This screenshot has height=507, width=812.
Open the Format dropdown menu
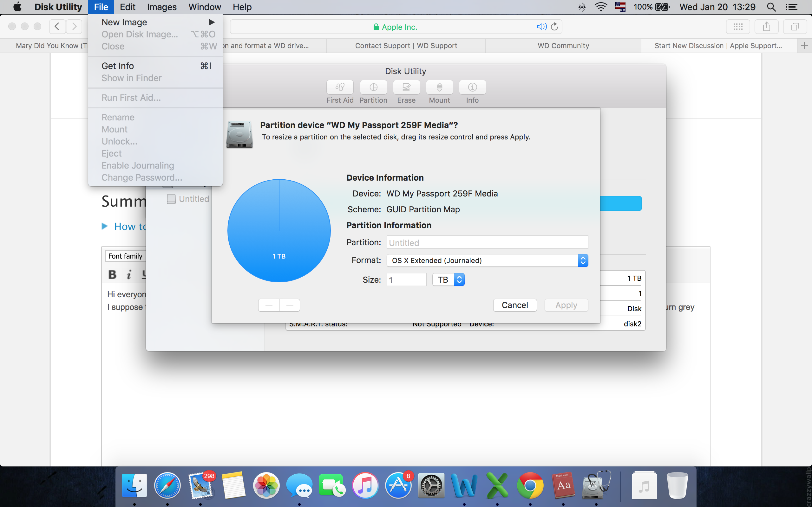[x=487, y=260]
